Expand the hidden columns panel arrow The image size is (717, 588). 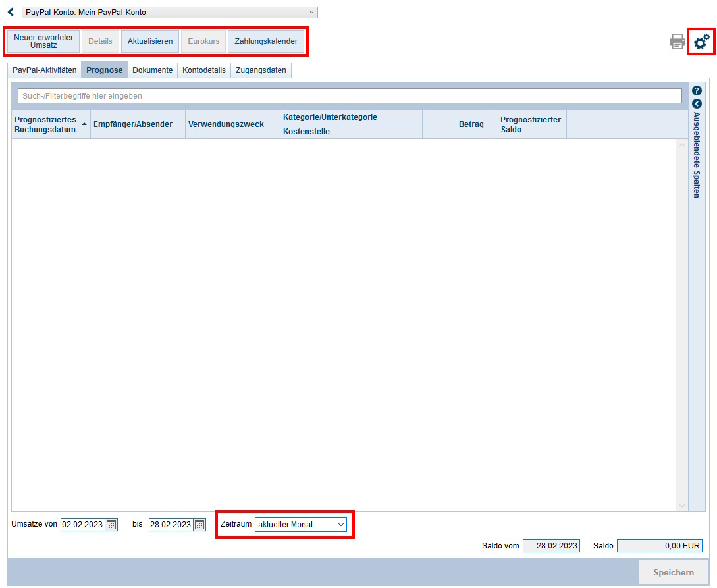[x=697, y=103]
